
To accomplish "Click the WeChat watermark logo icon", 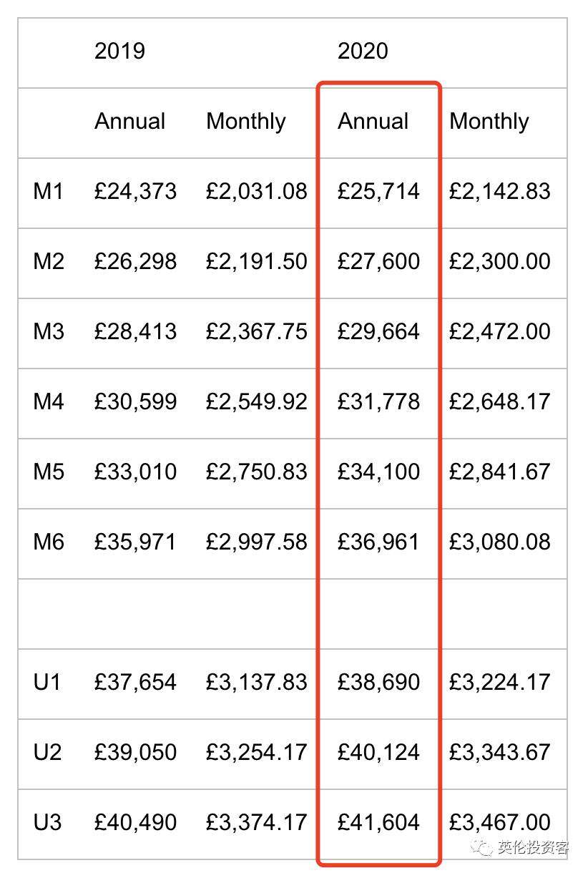I will coord(485,848).
